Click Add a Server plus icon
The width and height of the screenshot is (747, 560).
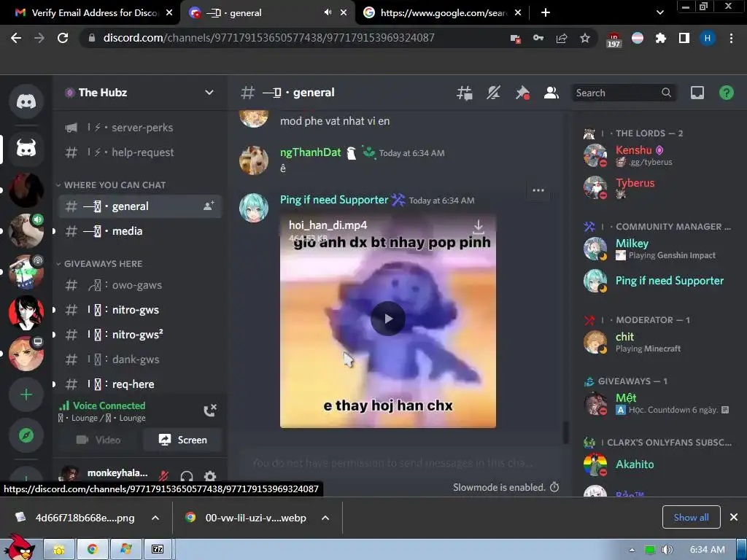click(x=26, y=394)
